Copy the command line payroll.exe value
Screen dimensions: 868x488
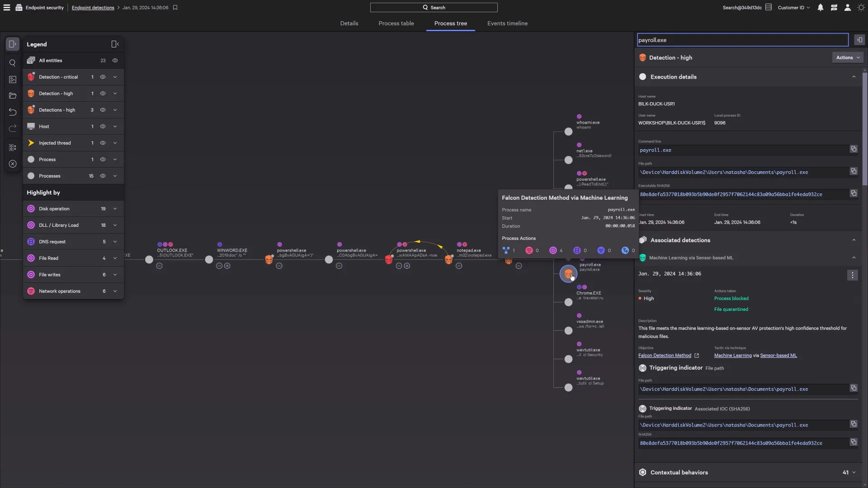pos(854,149)
